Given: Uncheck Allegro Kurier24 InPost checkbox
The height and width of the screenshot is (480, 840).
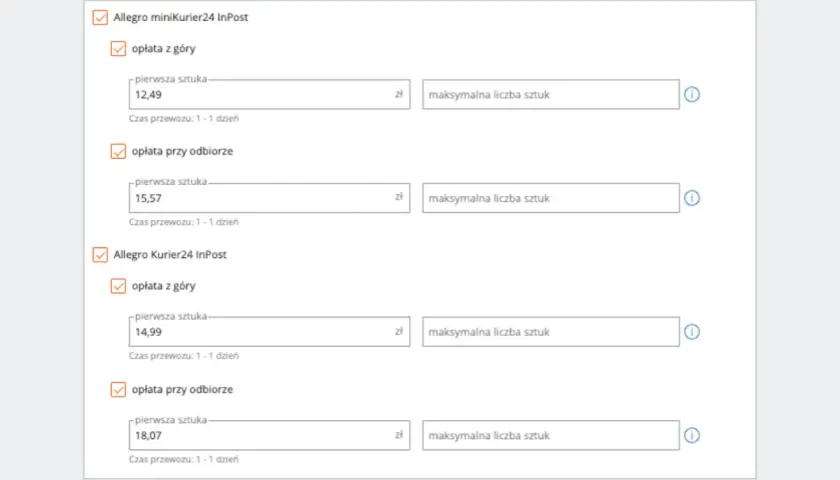Looking at the screenshot, I should click(x=100, y=254).
